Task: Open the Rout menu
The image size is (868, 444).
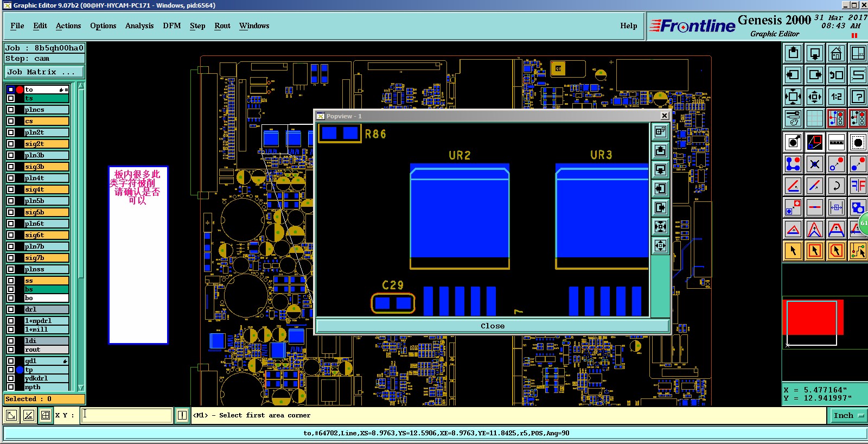Action: click(222, 26)
